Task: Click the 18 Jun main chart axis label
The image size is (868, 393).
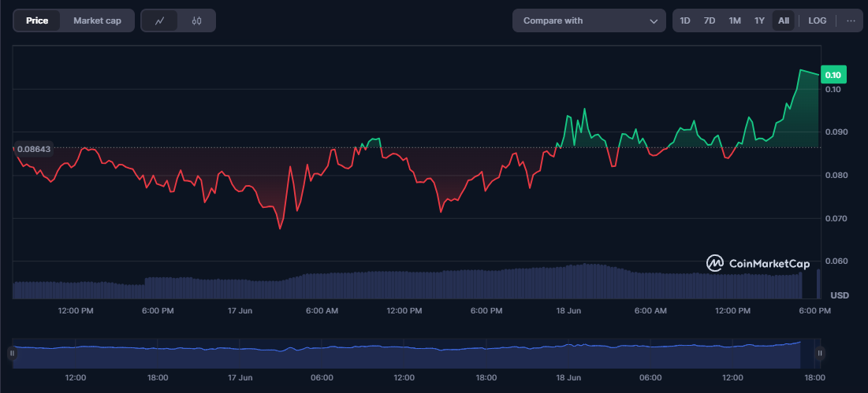Action: (x=568, y=311)
